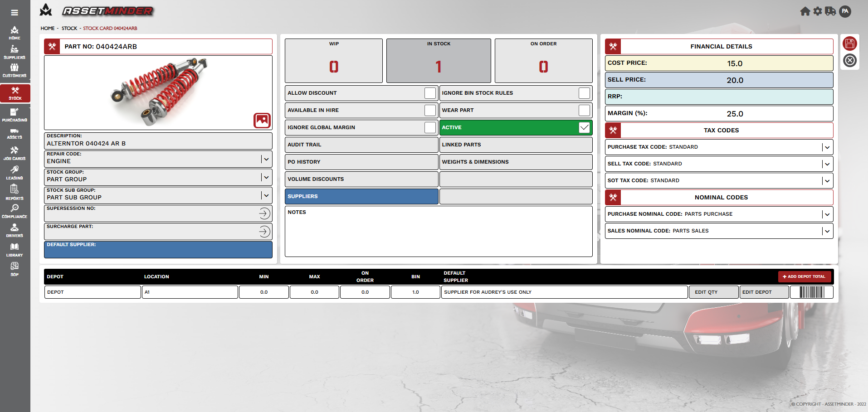
Task: Open Suppliers in the left sidebar
Action: 15,52
